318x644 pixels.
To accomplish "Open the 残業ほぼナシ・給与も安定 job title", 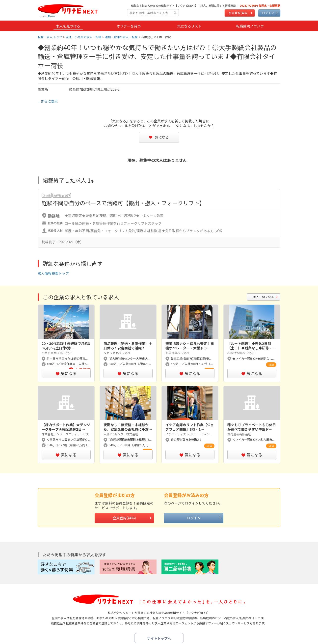I will tap(190, 346).
